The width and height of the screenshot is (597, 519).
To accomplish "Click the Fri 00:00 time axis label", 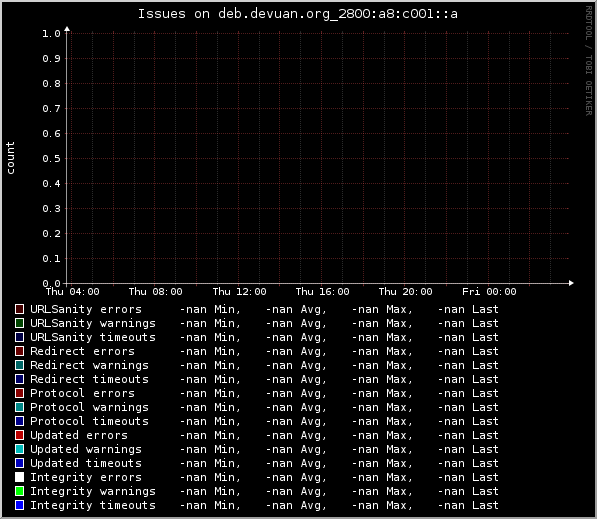I will pos(489,292).
